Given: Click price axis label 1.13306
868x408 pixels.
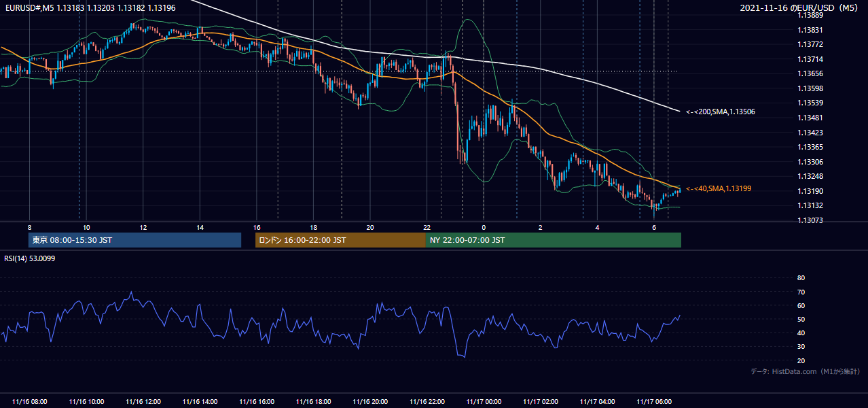Looking at the screenshot, I should (x=810, y=162).
